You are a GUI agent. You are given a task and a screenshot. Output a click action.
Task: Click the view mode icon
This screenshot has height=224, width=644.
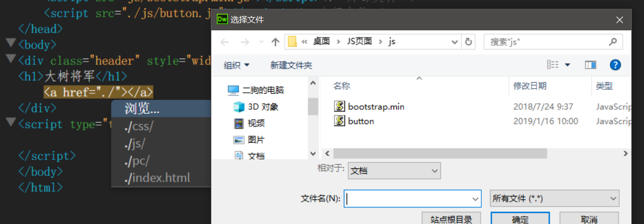(553, 65)
